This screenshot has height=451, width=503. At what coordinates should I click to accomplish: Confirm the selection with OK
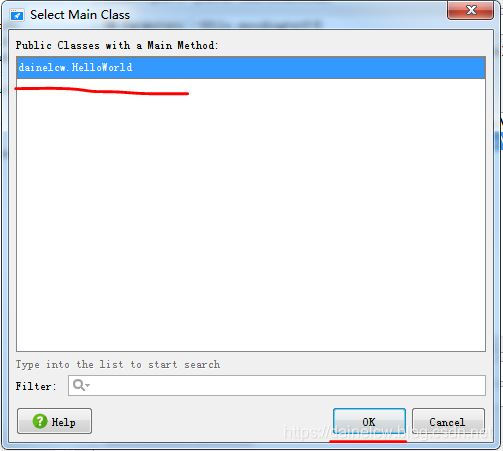click(369, 422)
